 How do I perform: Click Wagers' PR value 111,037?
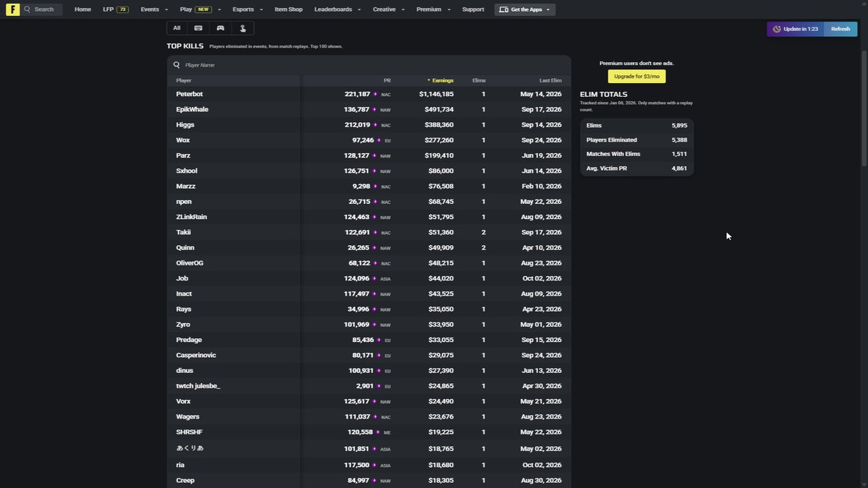(357, 416)
